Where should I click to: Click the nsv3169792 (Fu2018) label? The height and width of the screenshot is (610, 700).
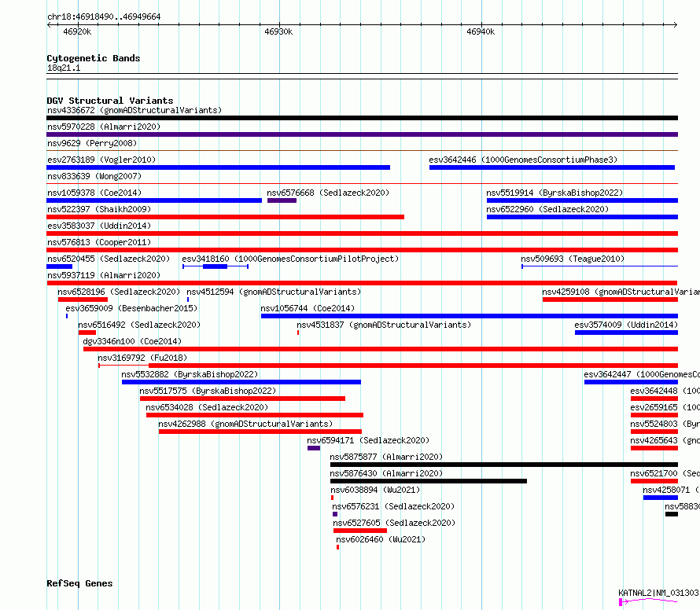142,358
